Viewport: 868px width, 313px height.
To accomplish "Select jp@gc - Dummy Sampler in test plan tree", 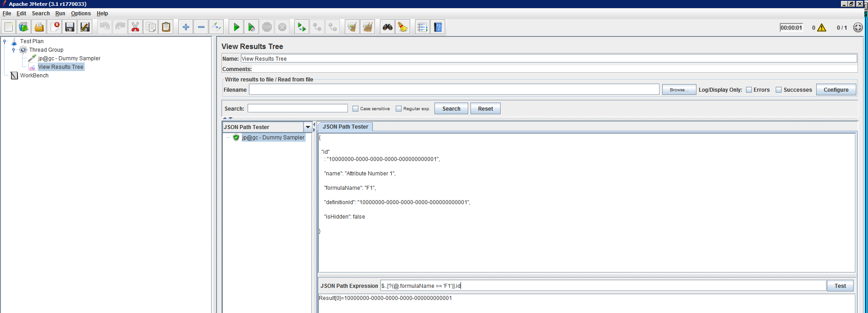I will [69, 58].
